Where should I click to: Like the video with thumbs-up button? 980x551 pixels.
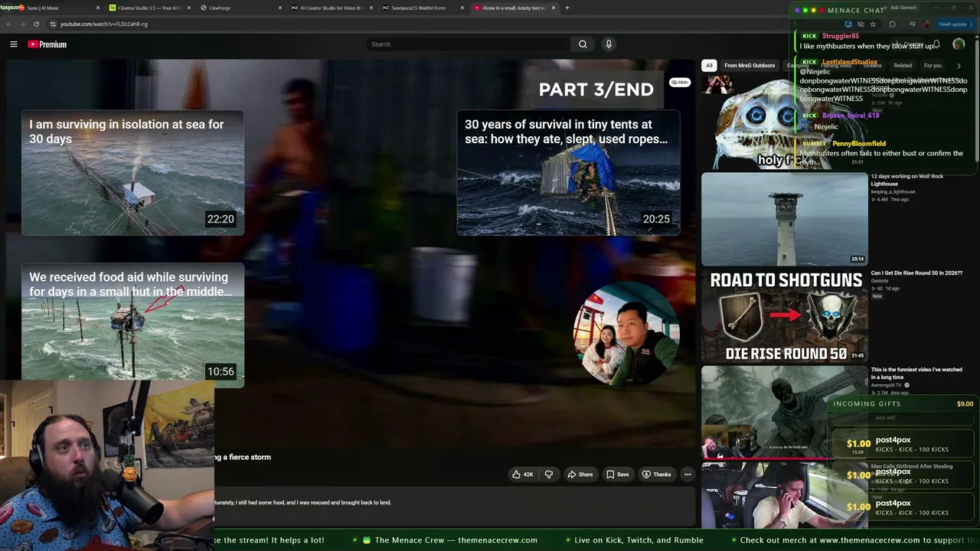524,474
